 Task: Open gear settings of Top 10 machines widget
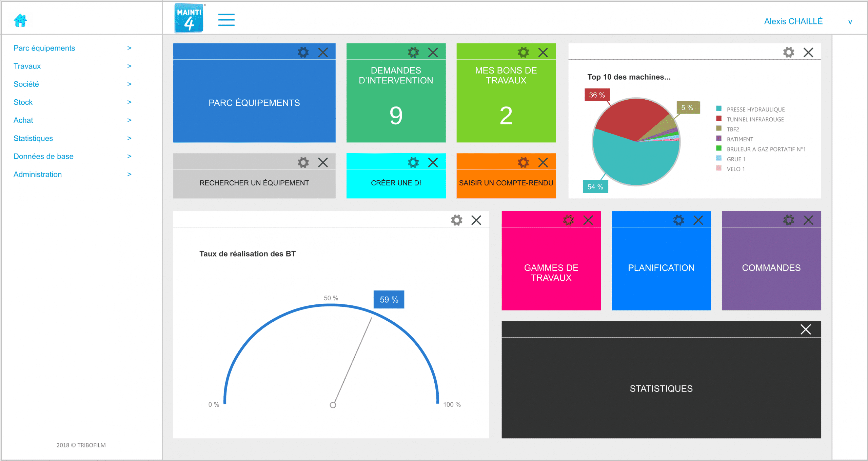click(789, 52)
